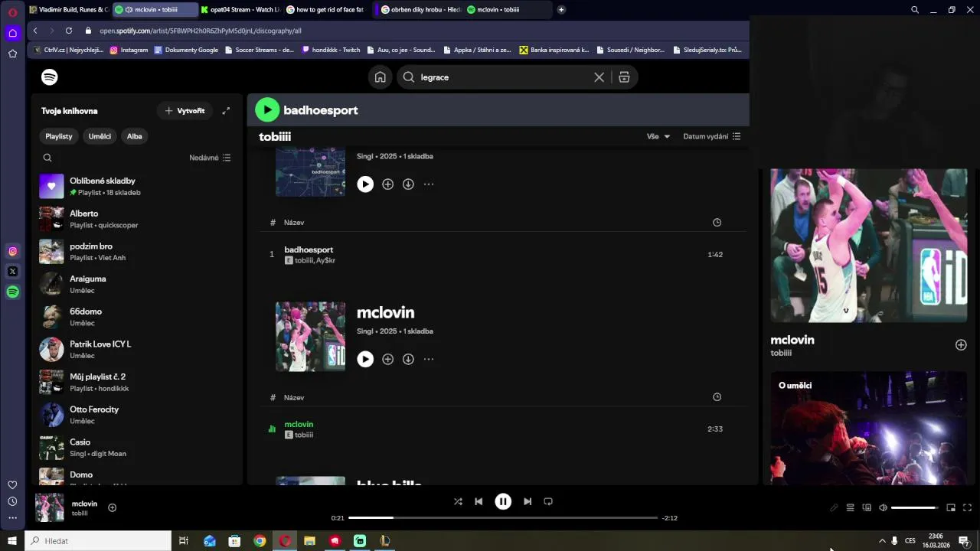Image resolution: width=980 pixels, height=551 pixels.
Task: Filter the library by Playlisty
Action: (59, 136)
